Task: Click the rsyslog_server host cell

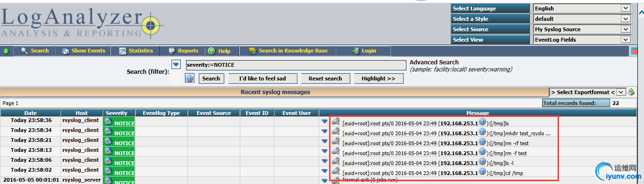Action: [x=82, y=180]
